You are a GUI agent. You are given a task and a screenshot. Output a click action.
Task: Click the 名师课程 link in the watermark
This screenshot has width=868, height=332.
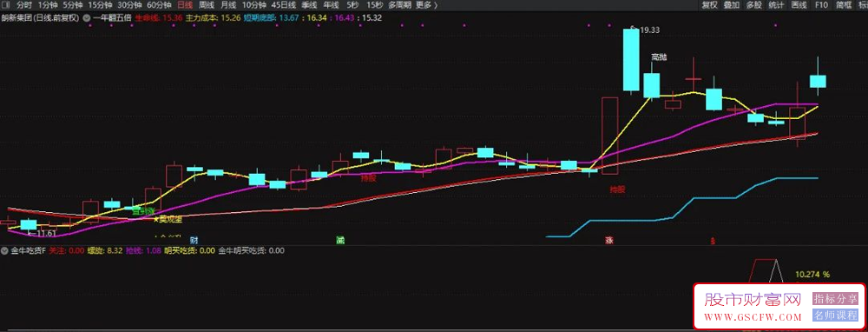point(835,315)
